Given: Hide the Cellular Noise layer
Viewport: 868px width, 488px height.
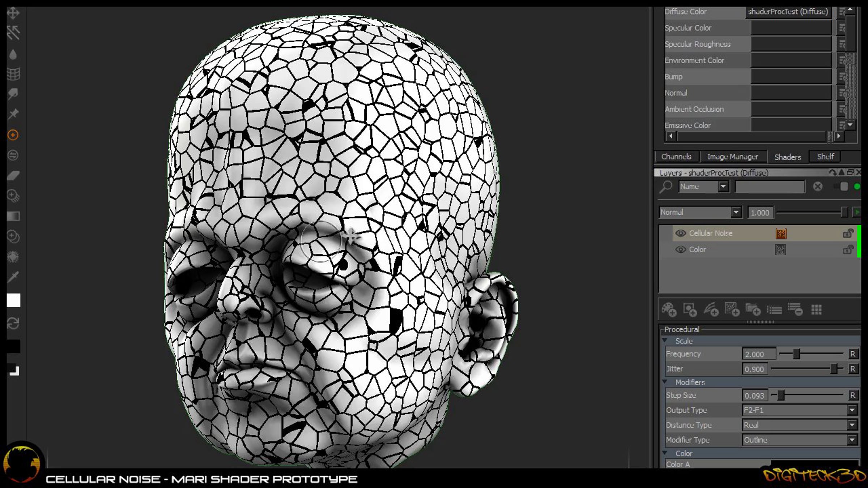Looking at the screenshot, I should 680,233.
